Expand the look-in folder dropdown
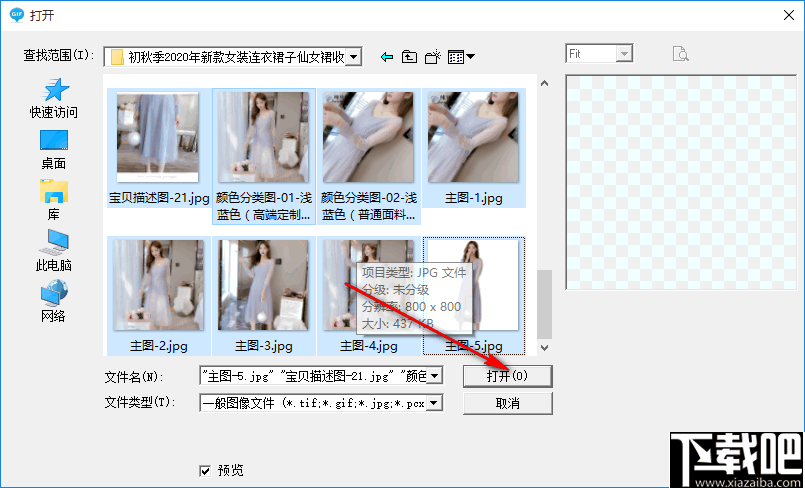This screenshot has height=488, width=805. (x=353, y=57)
